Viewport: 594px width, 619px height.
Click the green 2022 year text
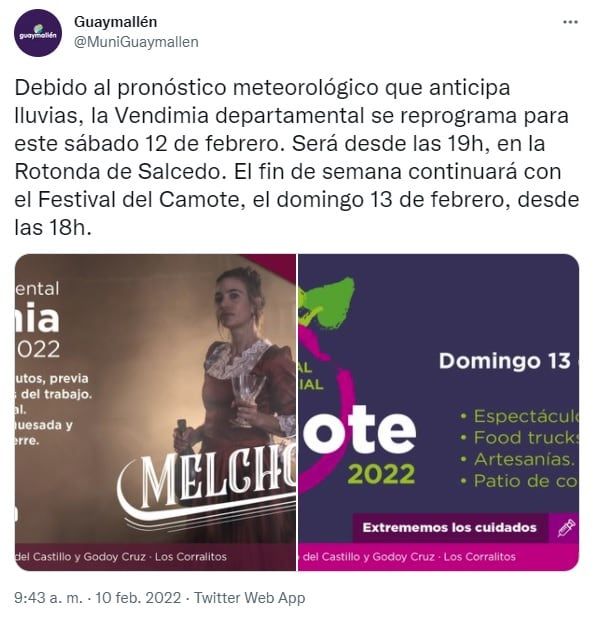click(381, 474)
